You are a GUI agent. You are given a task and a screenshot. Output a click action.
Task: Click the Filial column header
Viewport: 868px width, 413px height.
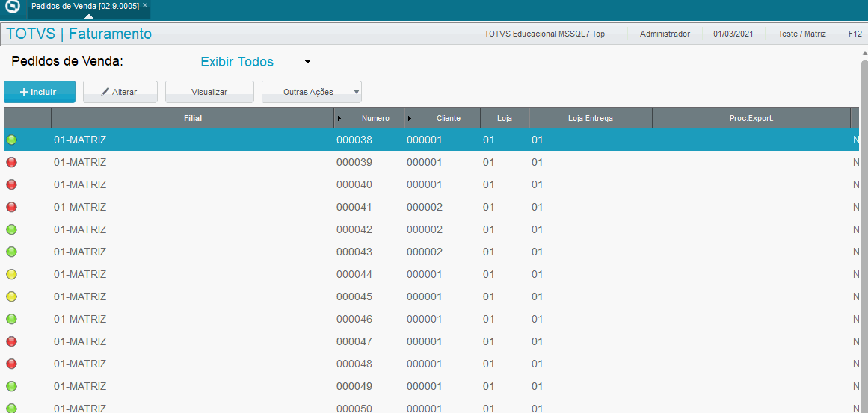pos(193,118)
